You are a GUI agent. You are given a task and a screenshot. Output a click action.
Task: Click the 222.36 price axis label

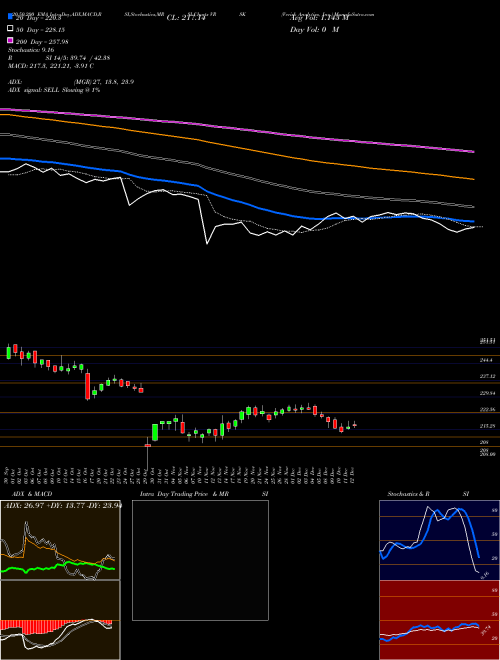(x=488, y=410)
